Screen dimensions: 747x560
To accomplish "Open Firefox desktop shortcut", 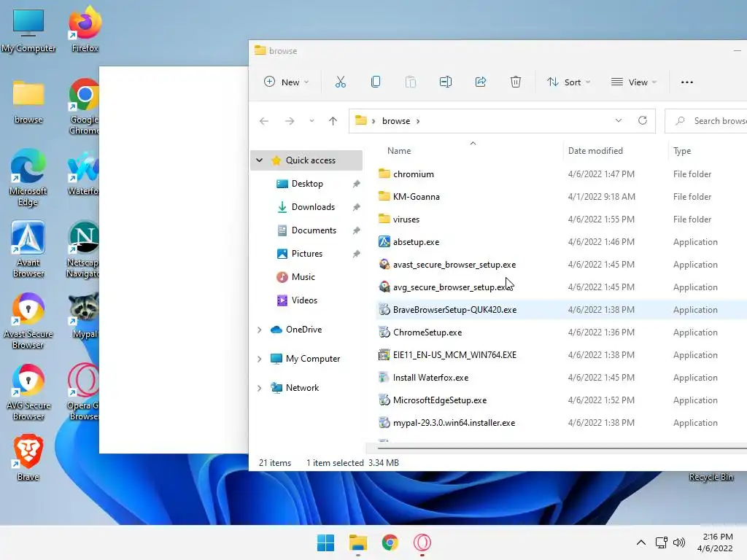I will click(x=85, y=28).
